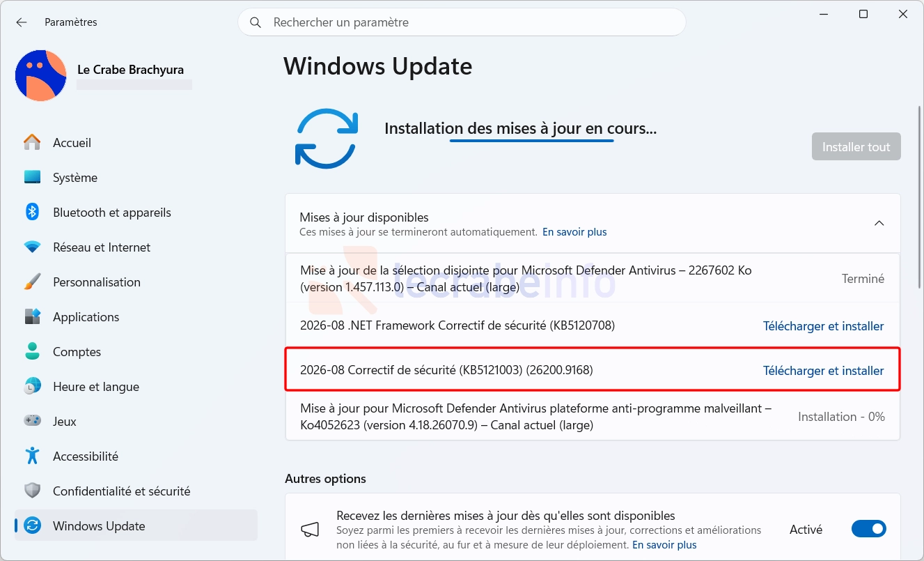Click the search magnifier icon
Image resolution: width=924 pixels, height=561 pixels.
click(x=256, y=22)
